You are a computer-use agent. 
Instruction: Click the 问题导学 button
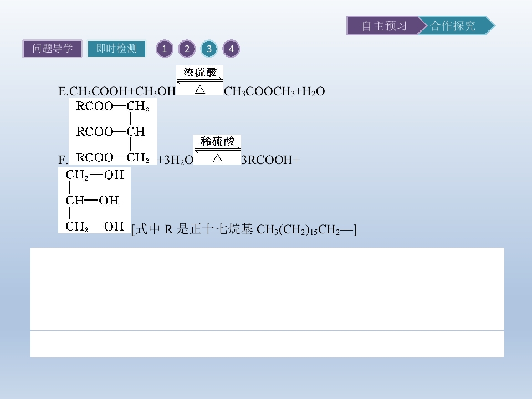click(52, 49)
